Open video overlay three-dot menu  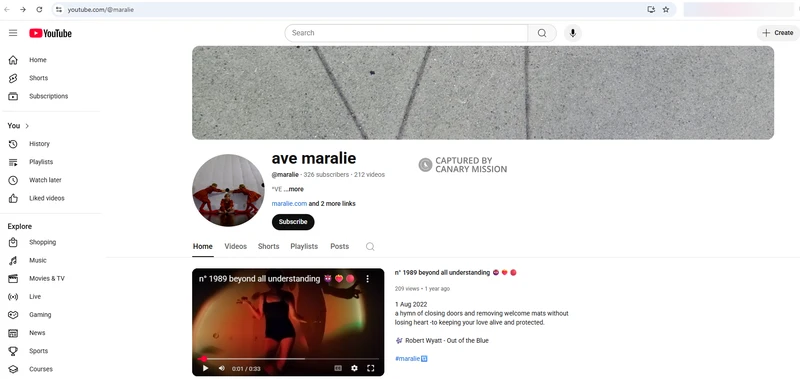pos(367,279)
